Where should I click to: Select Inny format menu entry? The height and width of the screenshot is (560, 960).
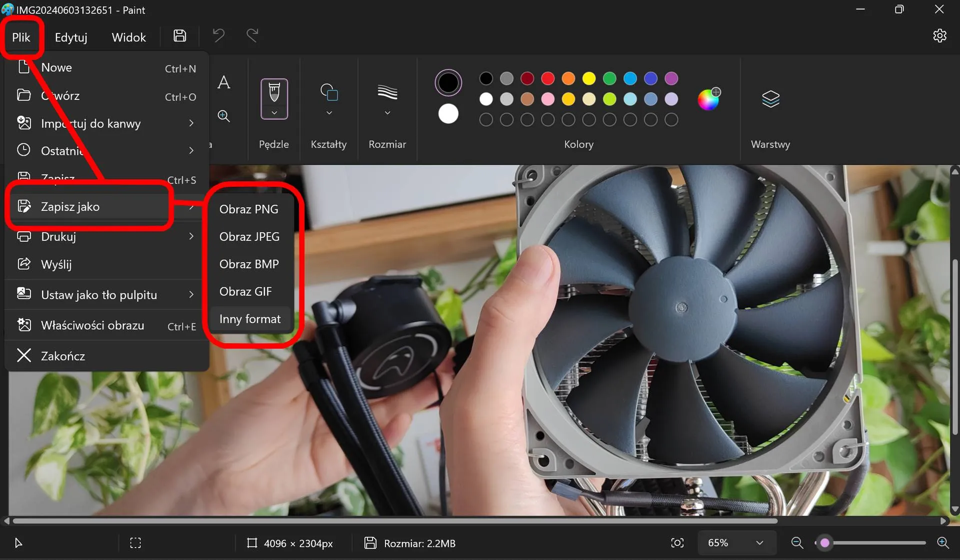click(x=250, y=319)
